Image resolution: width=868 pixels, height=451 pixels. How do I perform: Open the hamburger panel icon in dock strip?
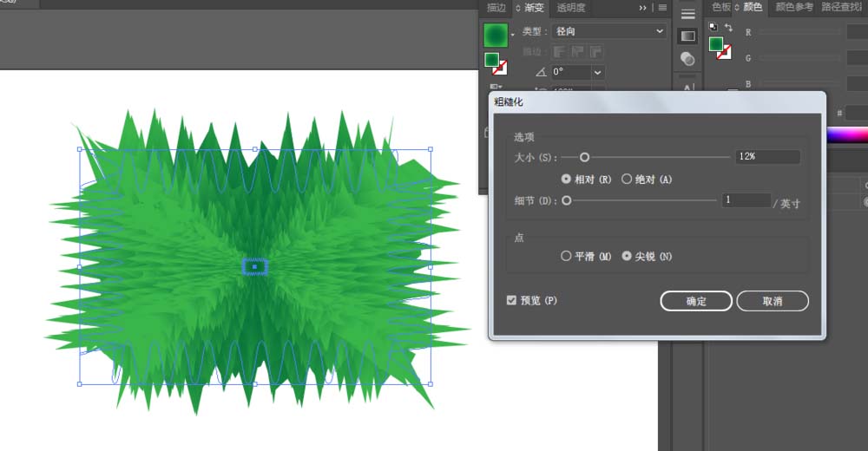pyautogui.click(x=688, y=15)
